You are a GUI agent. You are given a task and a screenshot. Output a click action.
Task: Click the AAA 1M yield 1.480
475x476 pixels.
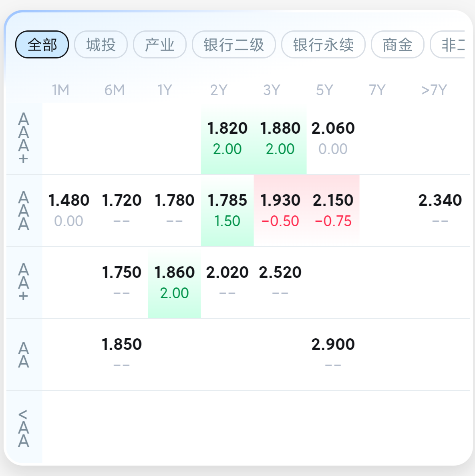coord(69,210)
